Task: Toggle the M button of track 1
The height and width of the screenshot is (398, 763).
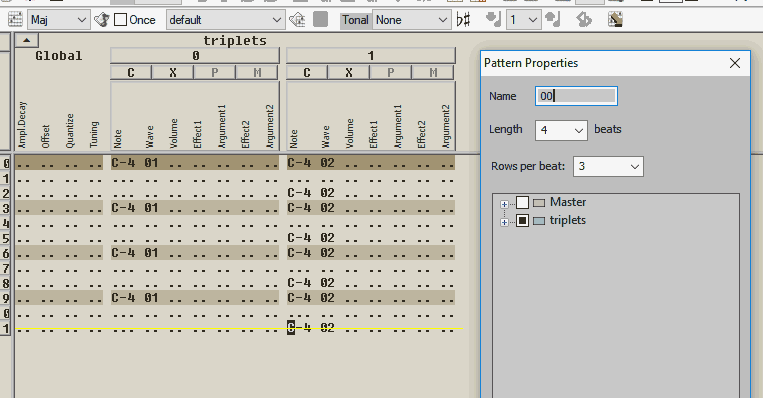Action: 433,73
